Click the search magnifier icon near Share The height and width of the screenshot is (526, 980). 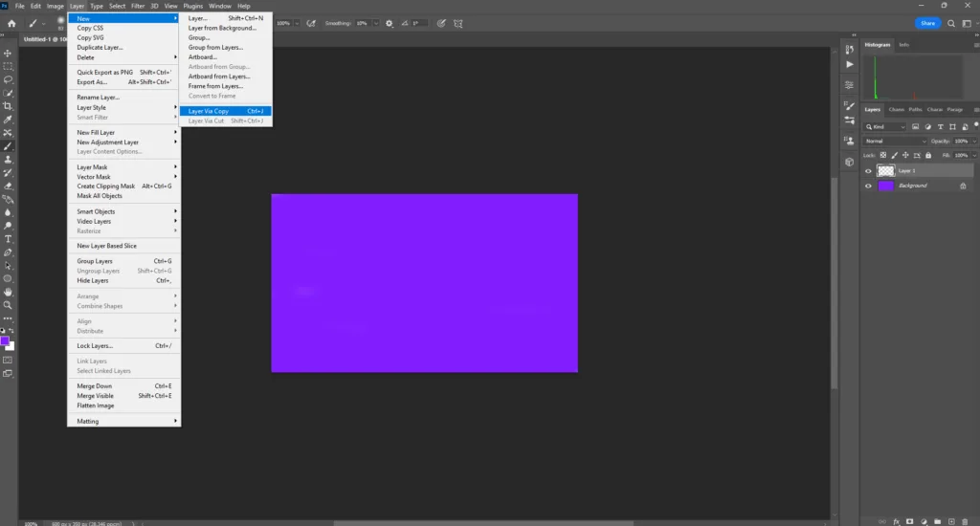coord(950,23)
